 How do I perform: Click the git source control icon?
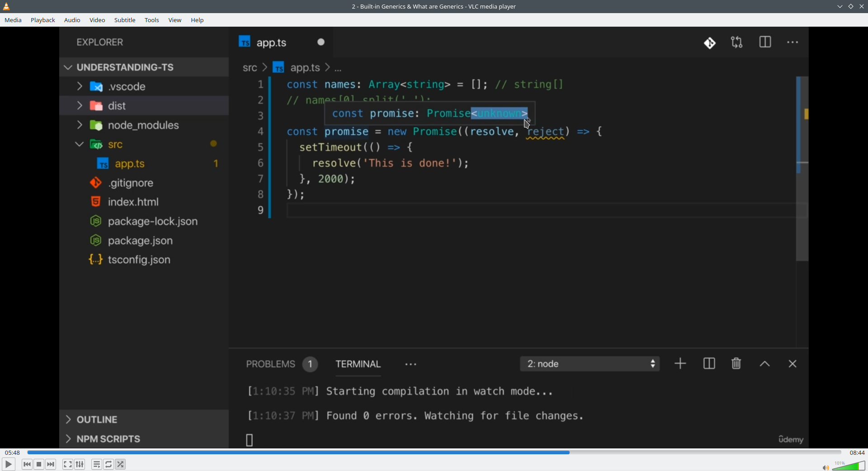pos(710,43)
